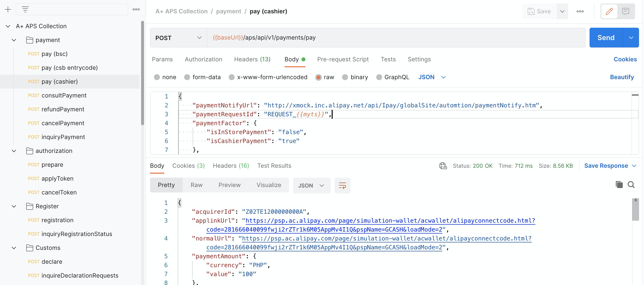Click the Beautify link
Image resolution: width=644 pixels, height=285 pixels.
pos(622,77)
